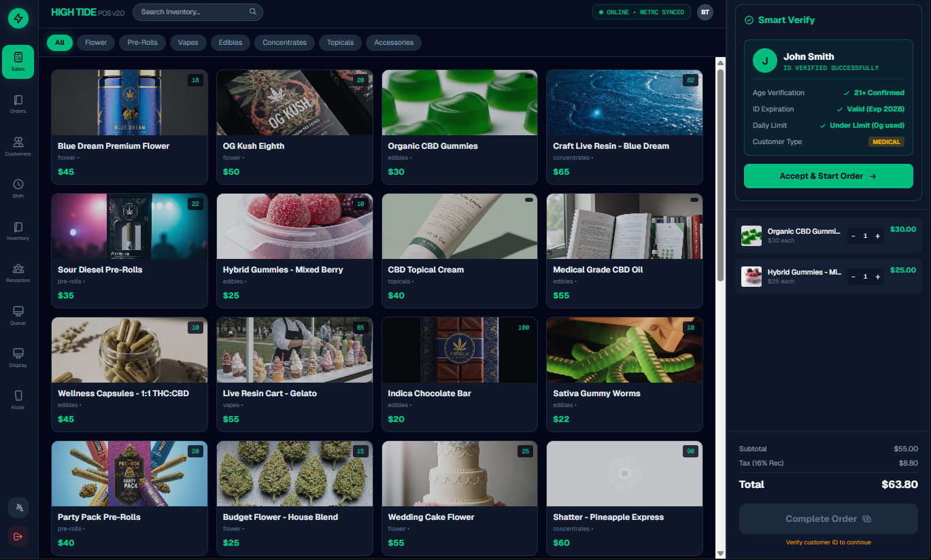
Task: Click scrollbar down arrow
Action: (x=721, y=553)
